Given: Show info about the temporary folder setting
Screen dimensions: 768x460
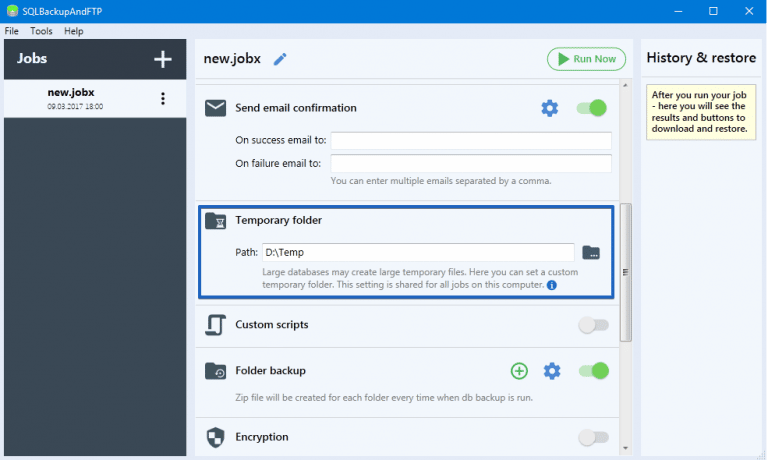Looking at the screenshot, I should pos(552,285).
